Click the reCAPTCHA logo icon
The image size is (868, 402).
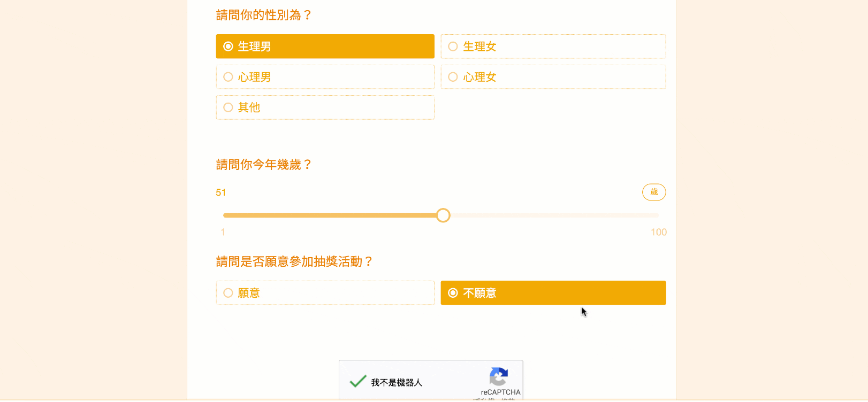pyautogui.click(x=498, y=377)
